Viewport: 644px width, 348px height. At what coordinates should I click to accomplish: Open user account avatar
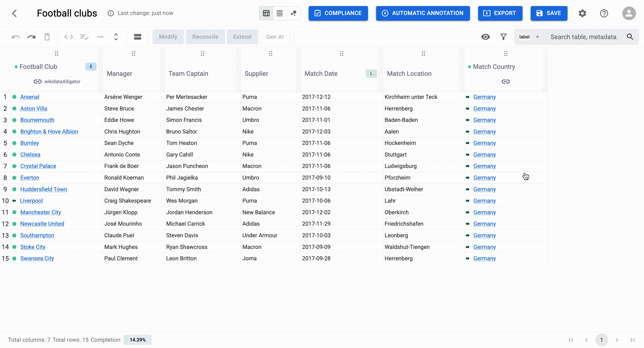tap(629, 13)
